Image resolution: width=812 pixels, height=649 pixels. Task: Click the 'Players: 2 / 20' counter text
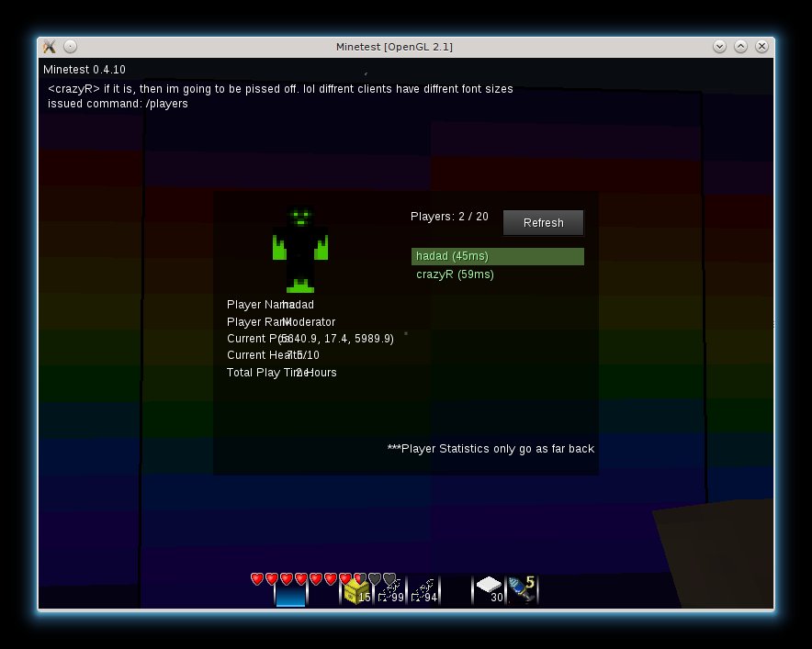point(449,217)
